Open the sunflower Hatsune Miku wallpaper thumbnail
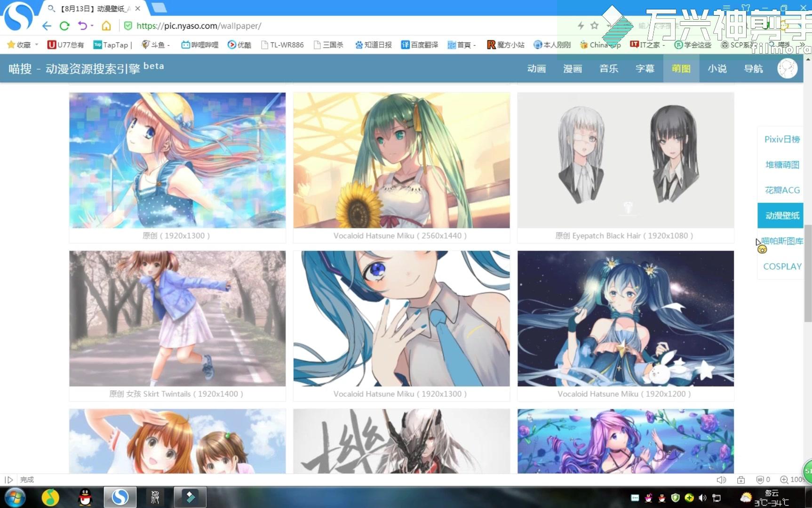The width and height of the screenshot is (812, 508). 401,160
